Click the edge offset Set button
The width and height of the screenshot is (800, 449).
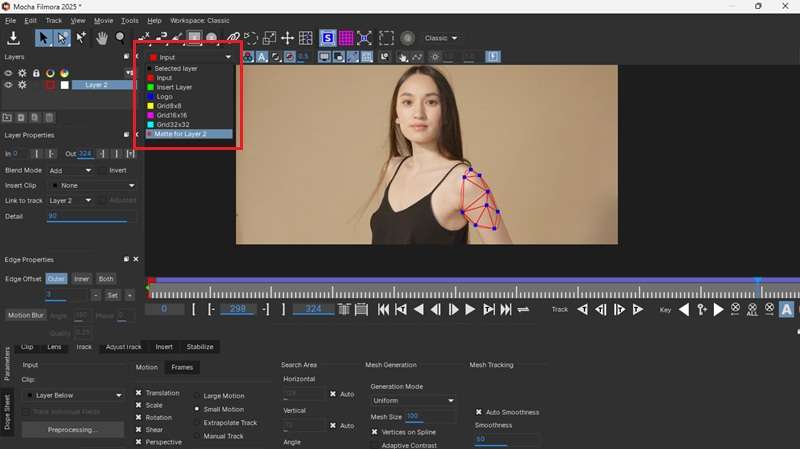[x=112, y=295]
